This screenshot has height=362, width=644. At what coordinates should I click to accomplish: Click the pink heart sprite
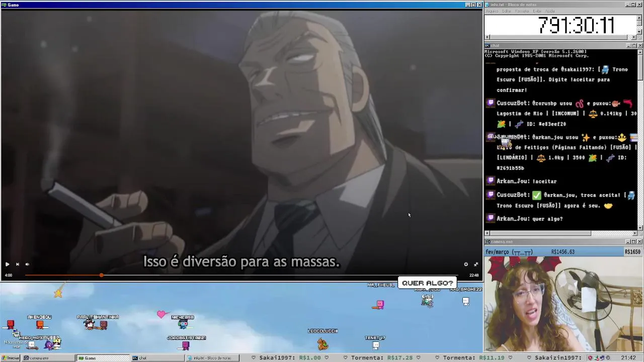[161, 314]
